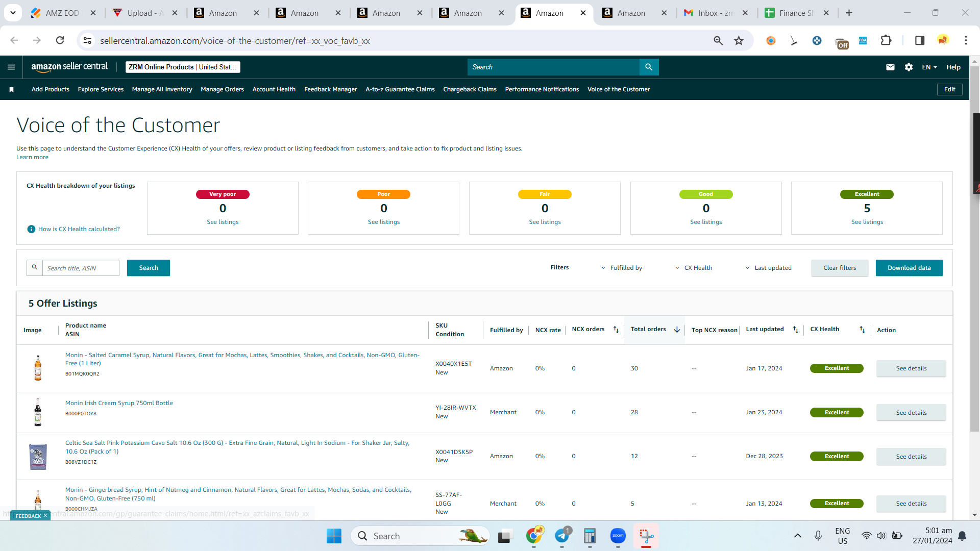Click the Help link in header
The width and height of the screenshot is (980, 551).
point(953,67)
